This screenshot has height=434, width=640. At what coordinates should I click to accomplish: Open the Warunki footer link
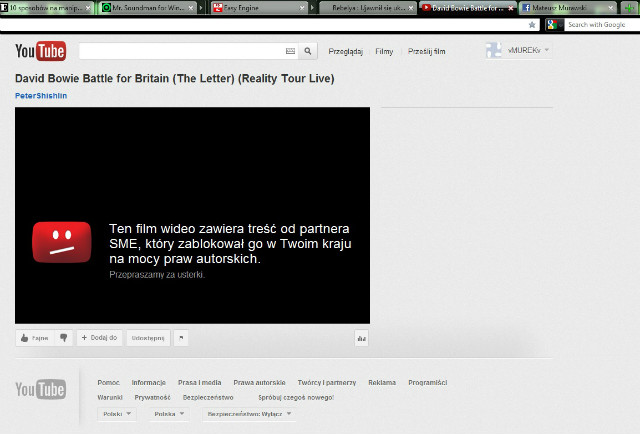(x=110, y=397)
